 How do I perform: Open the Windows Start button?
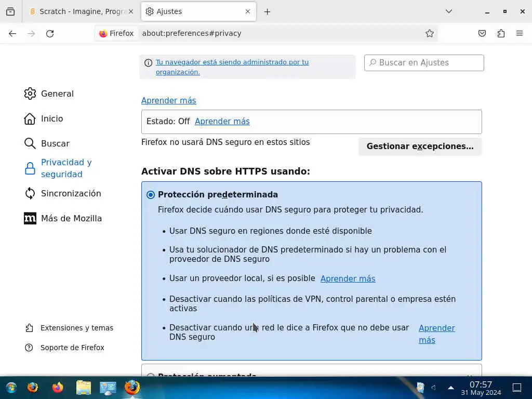point(11,388)
